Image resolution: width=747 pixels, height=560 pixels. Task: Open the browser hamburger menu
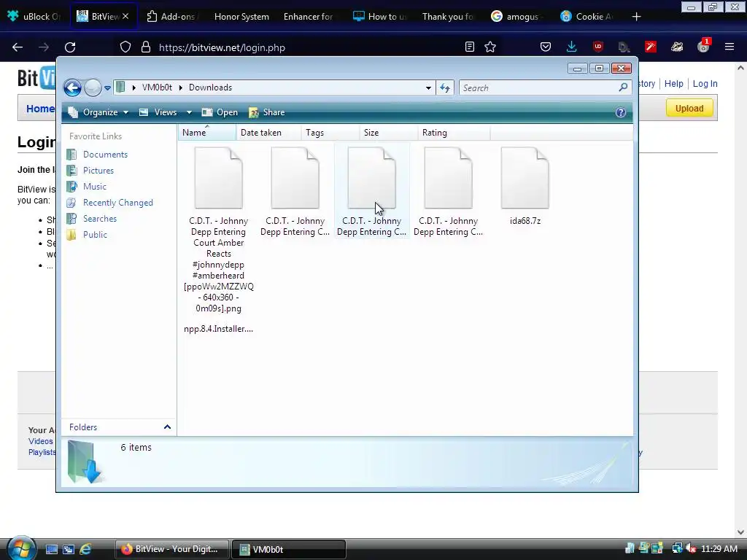[729, 47]
